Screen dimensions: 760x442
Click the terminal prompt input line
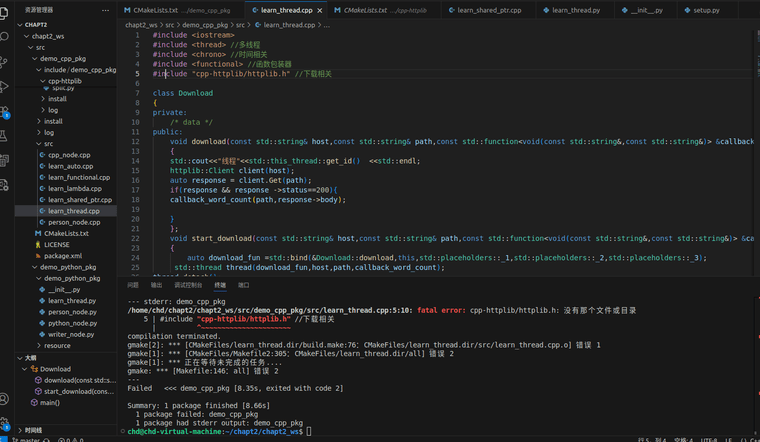point(308,431)
